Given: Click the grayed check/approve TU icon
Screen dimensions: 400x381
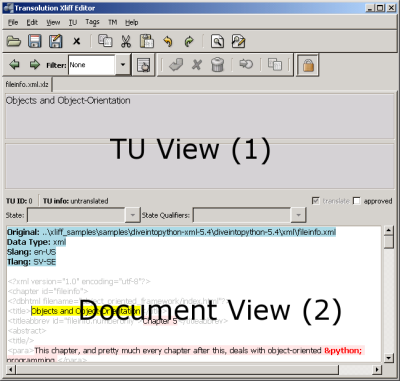Looking at the screenshot, I should [176, 64].
